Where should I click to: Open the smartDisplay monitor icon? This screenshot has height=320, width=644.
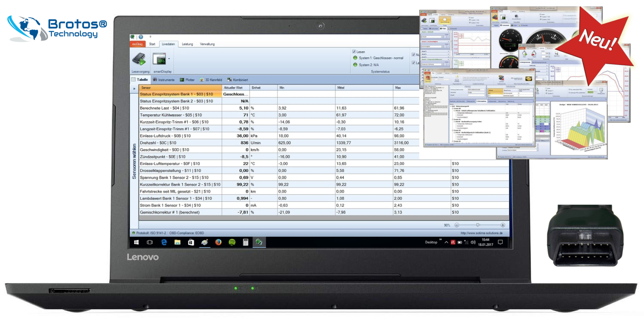click(159, 59)
